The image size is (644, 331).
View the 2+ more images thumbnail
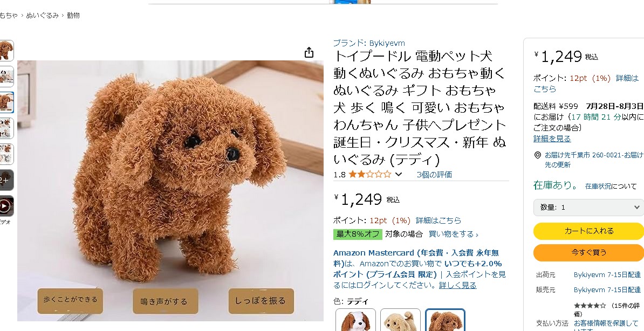(6, 180)
